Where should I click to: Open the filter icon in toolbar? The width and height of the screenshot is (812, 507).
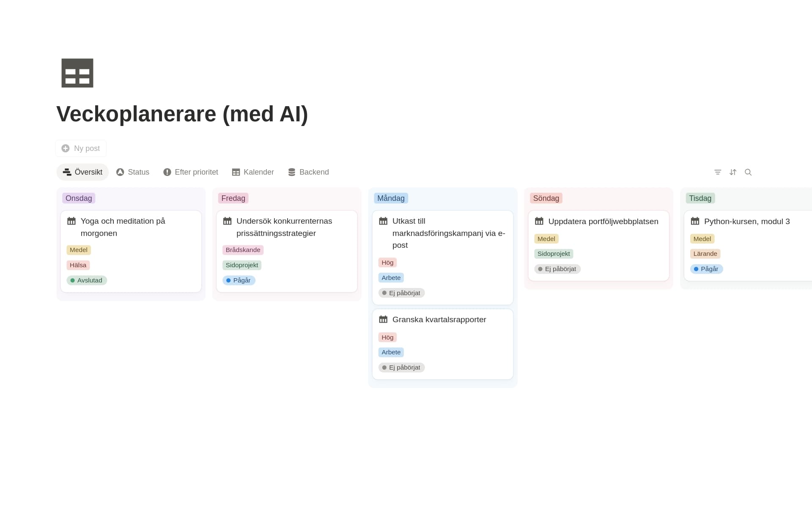click(x=718, y=172)
